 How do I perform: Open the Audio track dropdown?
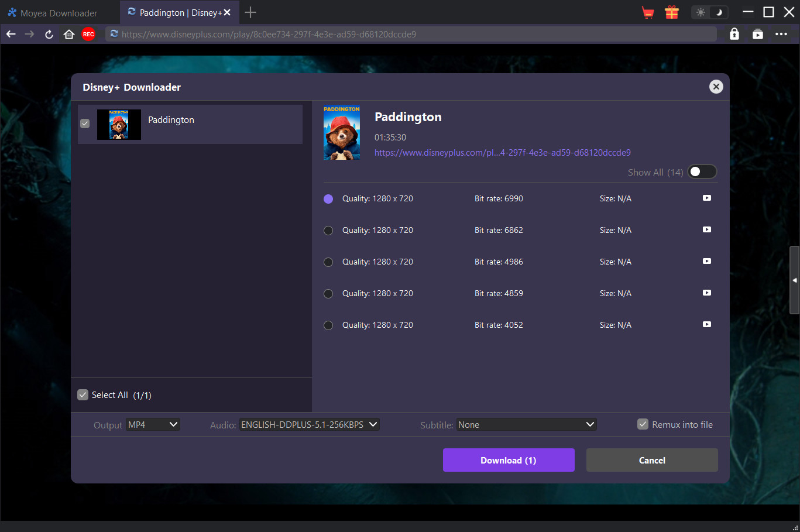pos(309,425)
